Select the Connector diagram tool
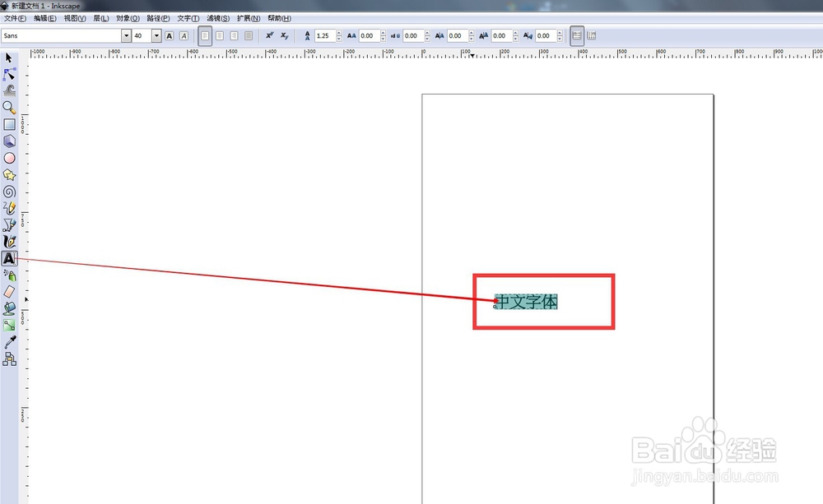The height and width of the screenshot is (504, 823). click(x=9, y=359)
